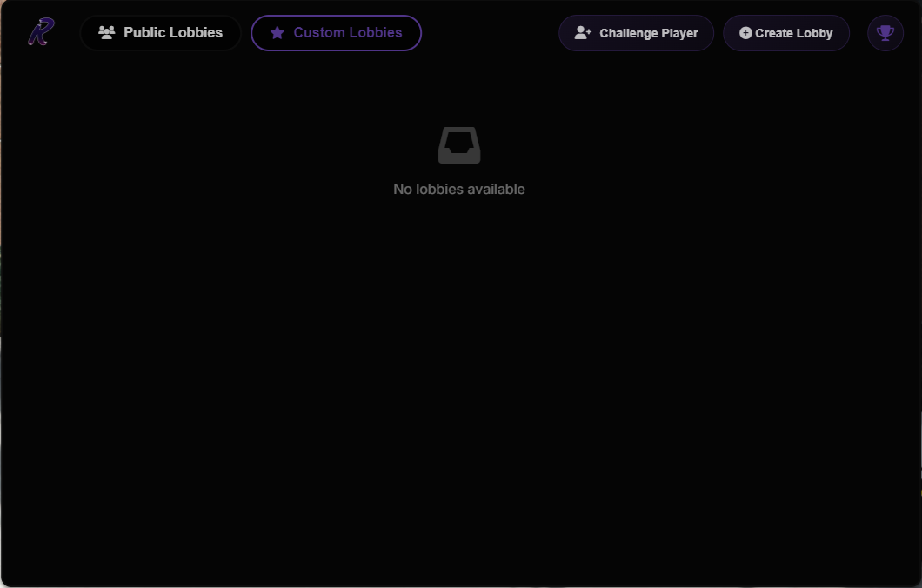This screenshot has height=588, width=922.
Task: Click the "Challenge Player" text label
Action: [649, 34]
